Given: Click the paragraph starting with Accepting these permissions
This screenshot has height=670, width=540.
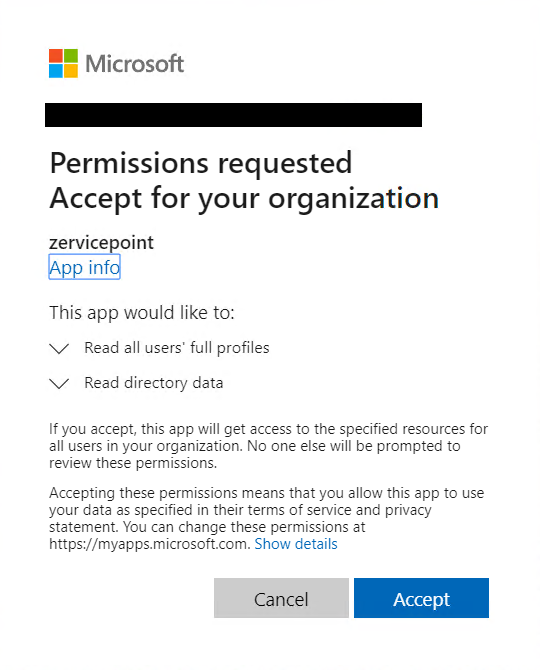Looking at the screenshot, I should pyautogui.click(x=267, y=518).
